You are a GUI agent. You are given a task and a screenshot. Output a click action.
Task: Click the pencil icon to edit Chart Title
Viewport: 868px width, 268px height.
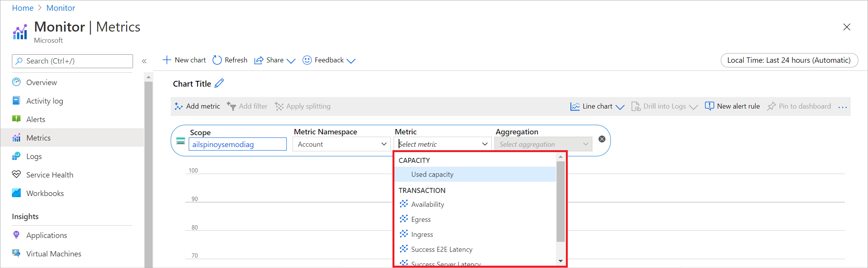(x=219, y=84)
